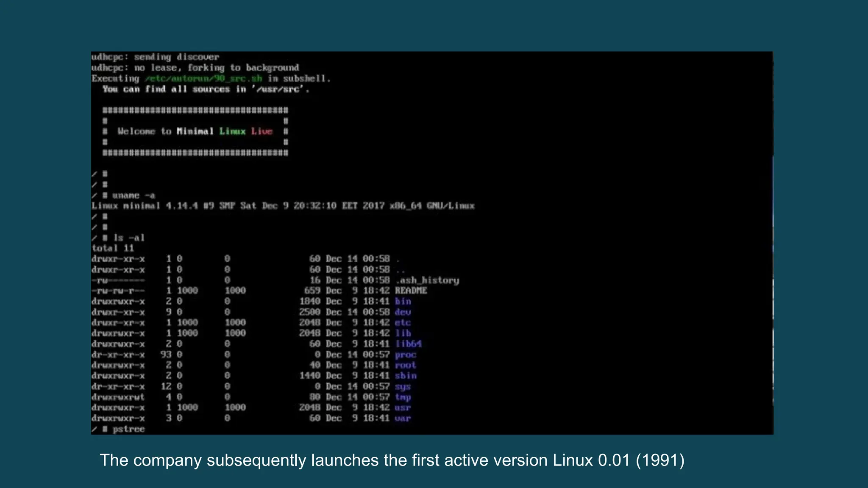Click the green autorun script path
This screenshot has height=488, width=868.
point(203,79)
